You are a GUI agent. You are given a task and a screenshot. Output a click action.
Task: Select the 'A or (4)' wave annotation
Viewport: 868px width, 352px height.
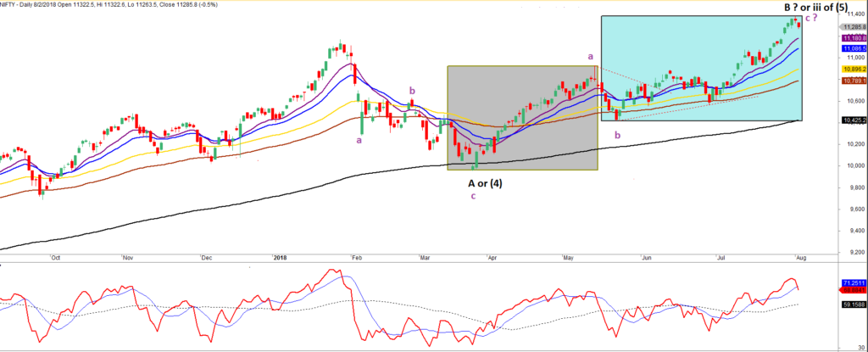486,182
